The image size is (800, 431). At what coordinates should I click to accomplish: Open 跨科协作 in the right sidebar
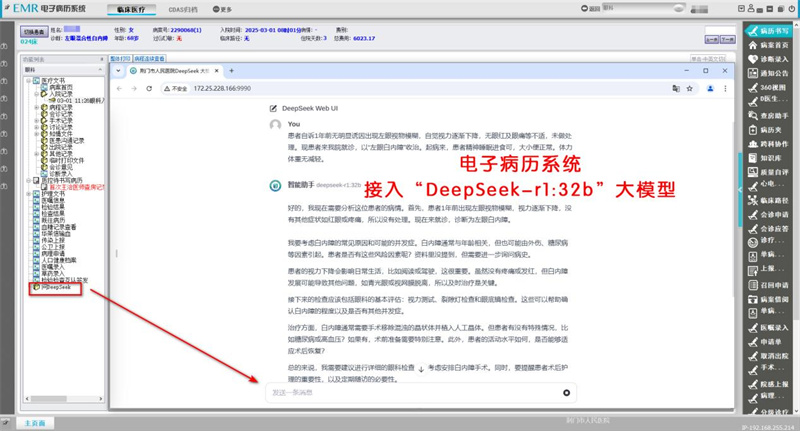[x=768, y=144]
